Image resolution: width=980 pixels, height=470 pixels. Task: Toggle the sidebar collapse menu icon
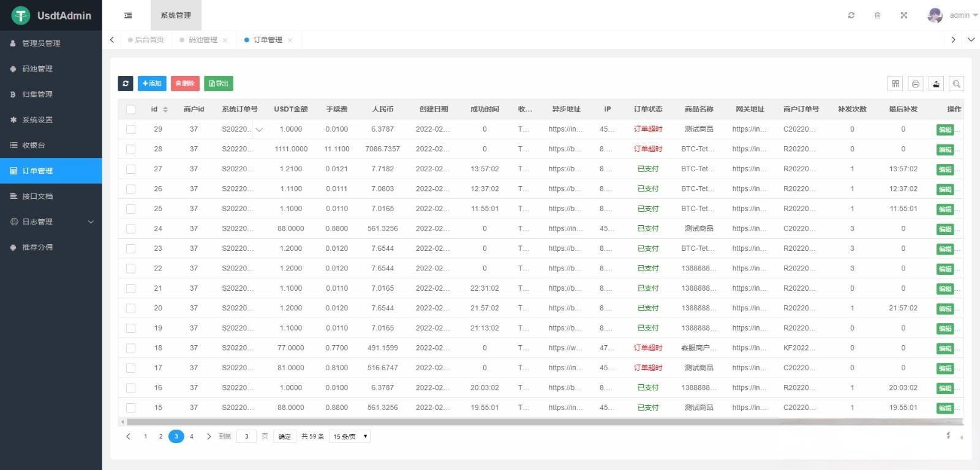click(x=128, y=15)
